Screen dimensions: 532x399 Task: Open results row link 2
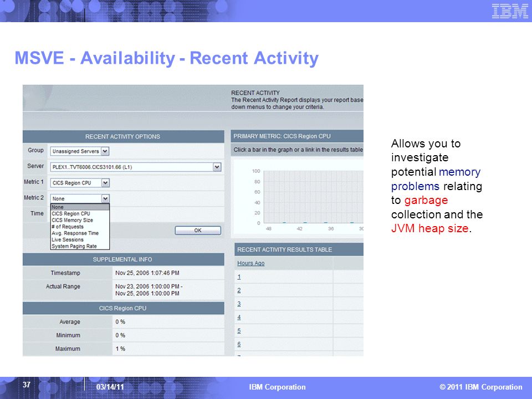pyautogui.click(x=239, y=290)
